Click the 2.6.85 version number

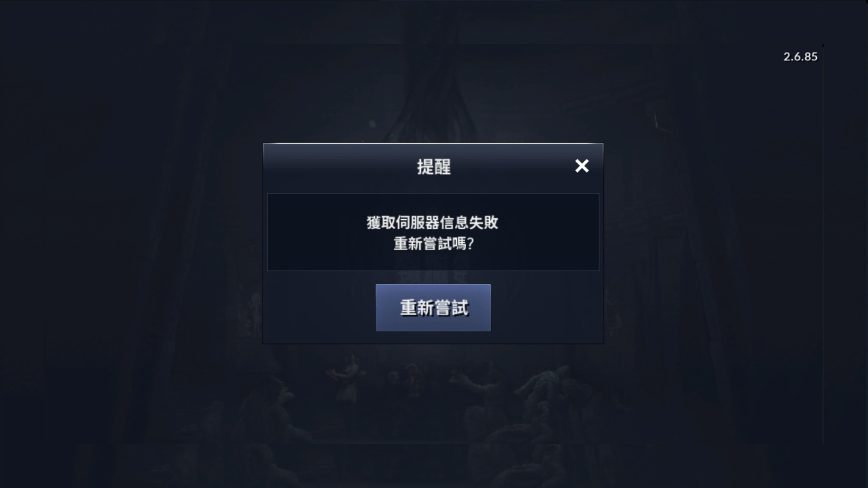[800, 56]
